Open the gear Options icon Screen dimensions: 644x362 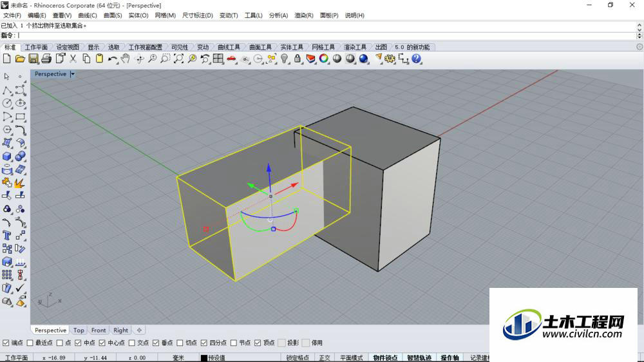(390, 59)
